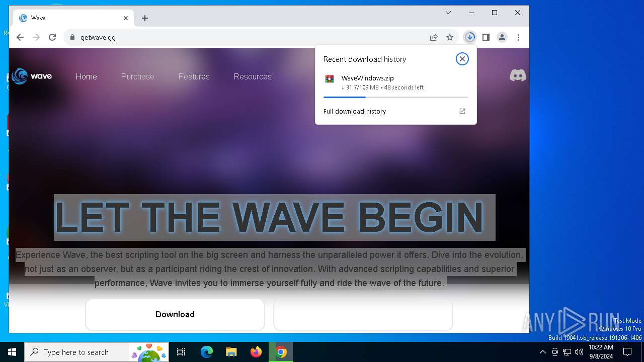Click the browser forward arrow
644x362 pixels.
[x=36, y=37]
